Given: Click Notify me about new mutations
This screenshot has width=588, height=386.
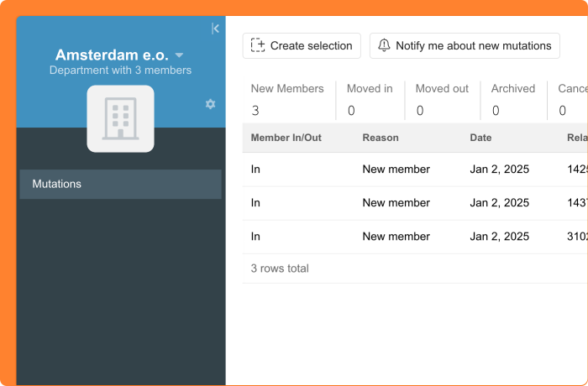Looking at the screenshot, I should click(x=465, y=46).
